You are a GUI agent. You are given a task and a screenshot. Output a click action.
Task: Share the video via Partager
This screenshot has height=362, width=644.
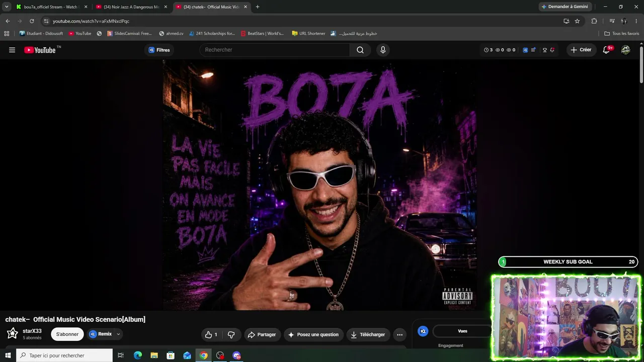(262, 334)
